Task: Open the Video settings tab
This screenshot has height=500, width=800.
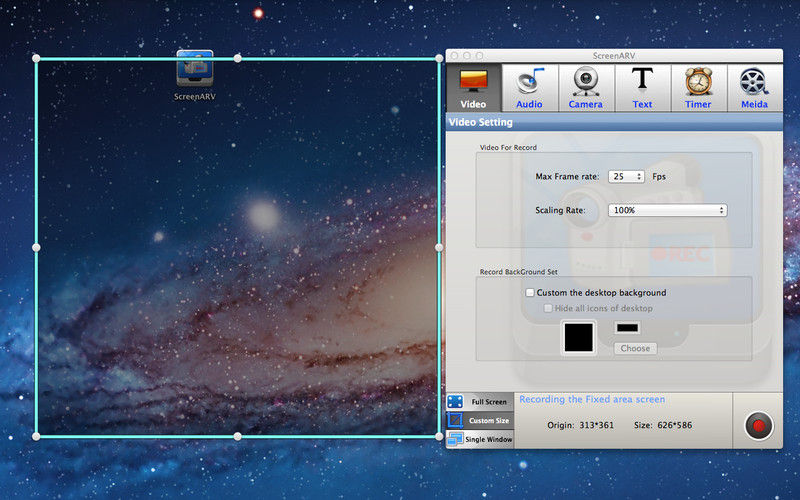Action: coord(473,88)
